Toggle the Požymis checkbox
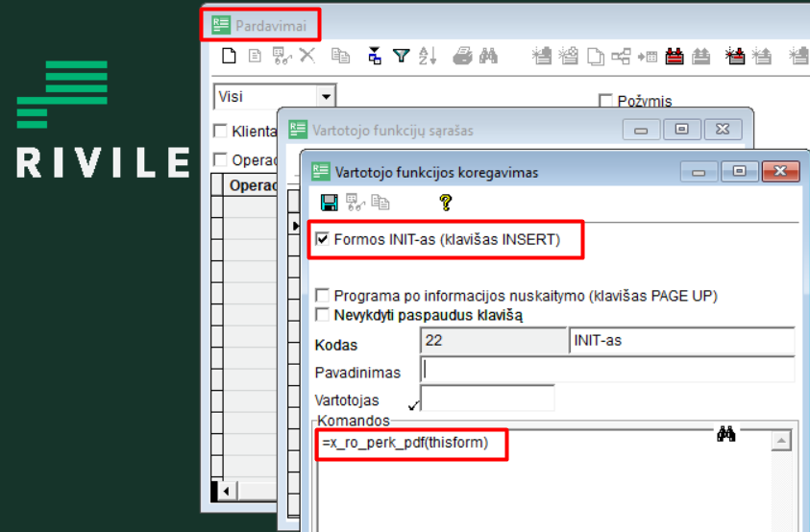The height and width of the screenshot is (532, 810). (605, 101)
